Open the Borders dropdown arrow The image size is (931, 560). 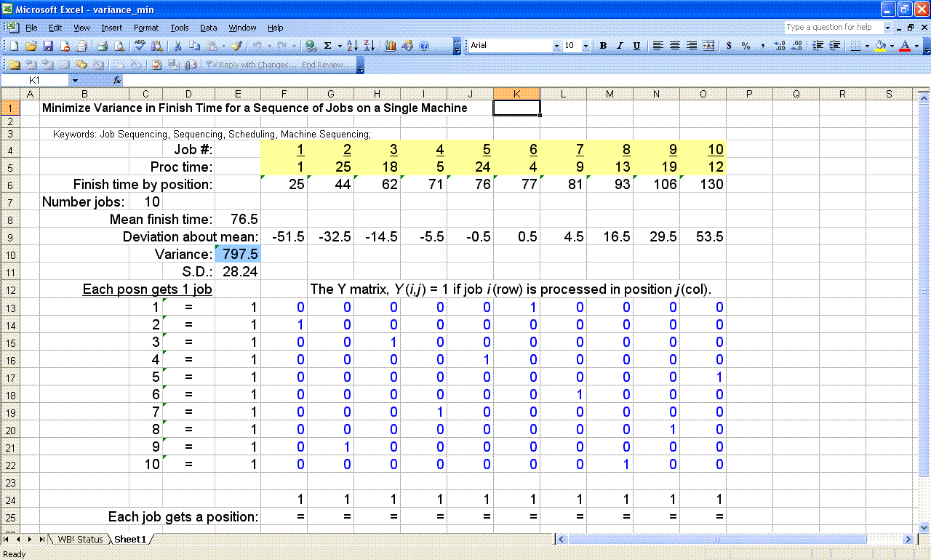tap(867, 46)
